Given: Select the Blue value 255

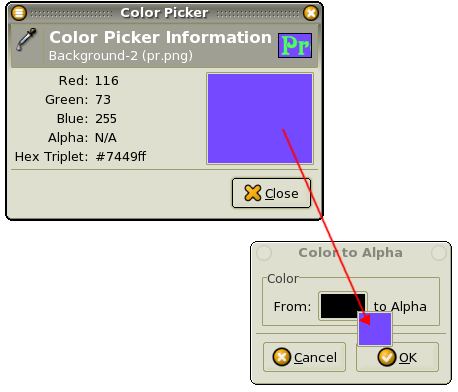Looking at the screenshot, I should pos(106,119).
